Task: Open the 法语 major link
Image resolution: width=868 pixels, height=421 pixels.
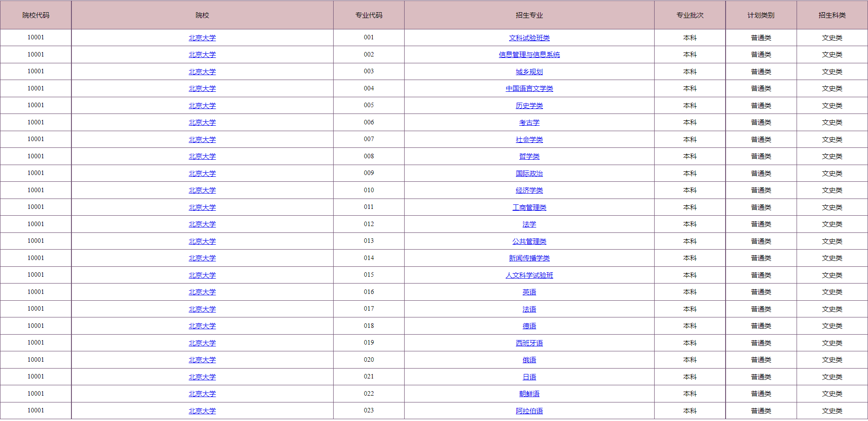Action: [529, 309]
